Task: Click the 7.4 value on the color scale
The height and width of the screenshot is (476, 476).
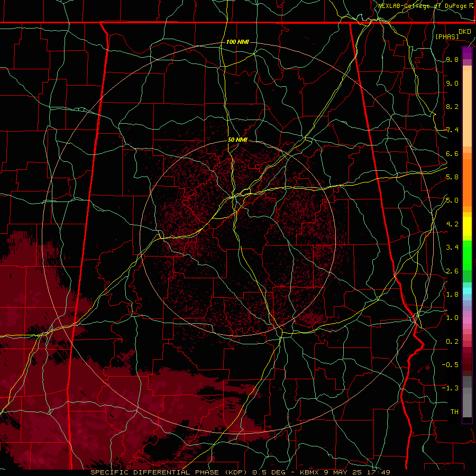Action: pos(452,130)
